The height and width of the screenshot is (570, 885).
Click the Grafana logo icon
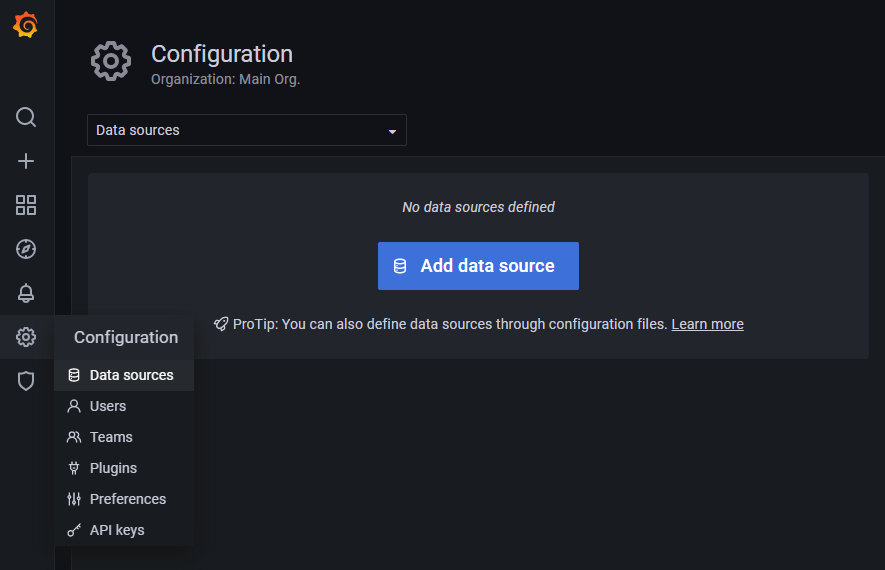pyautogui.click(x=26, y=26)
